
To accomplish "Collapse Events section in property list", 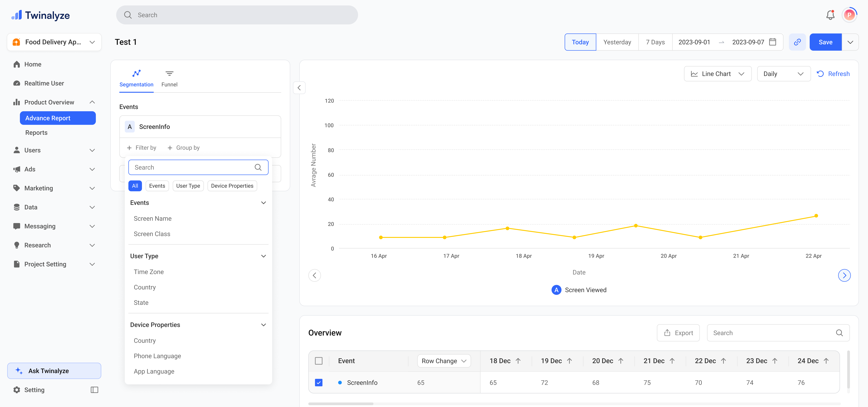I will click(x=263, y=203).
